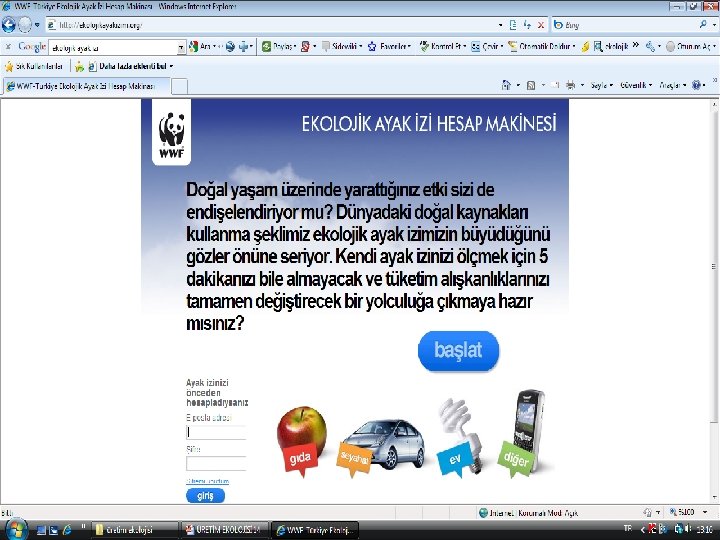Viewport: 720px width, 540px height.
Task: Click the search magnifier icon
Action: coord(703,24)
